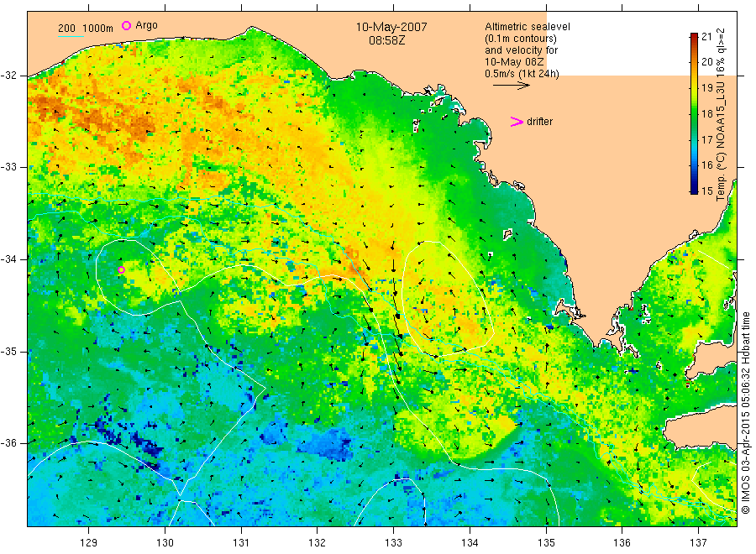Click the '200 1000m' legend text

(86, 29)
